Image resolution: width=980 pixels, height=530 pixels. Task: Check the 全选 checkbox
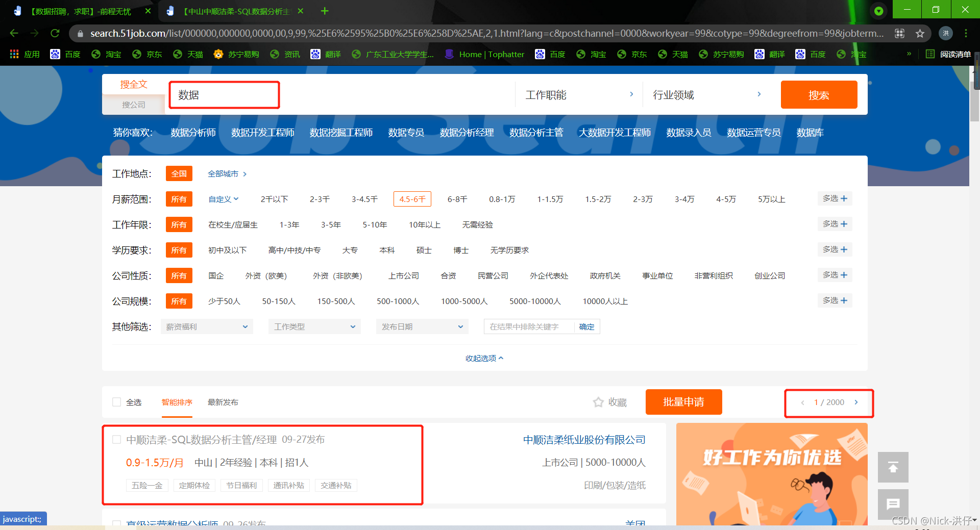116,402
